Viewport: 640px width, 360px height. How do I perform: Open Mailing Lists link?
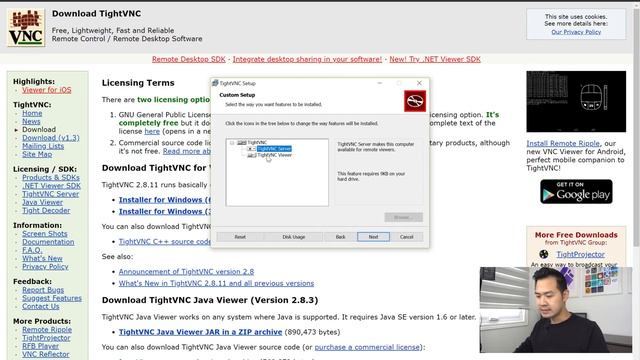tap(43, 146)
